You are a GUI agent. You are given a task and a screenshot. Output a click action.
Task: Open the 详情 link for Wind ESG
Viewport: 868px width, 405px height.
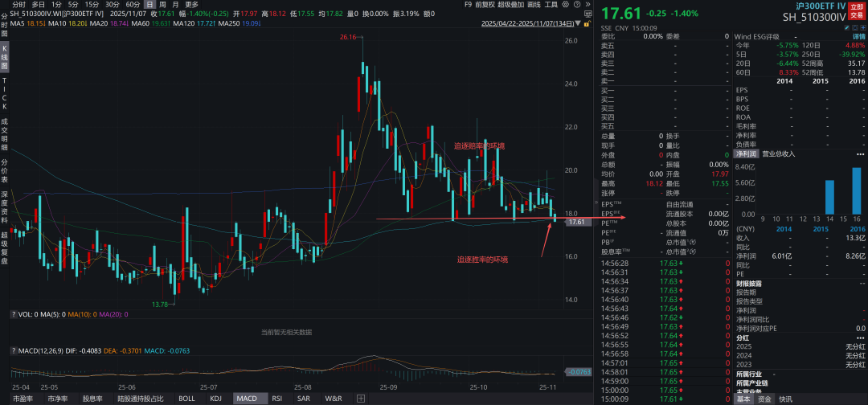pos(858,36)
